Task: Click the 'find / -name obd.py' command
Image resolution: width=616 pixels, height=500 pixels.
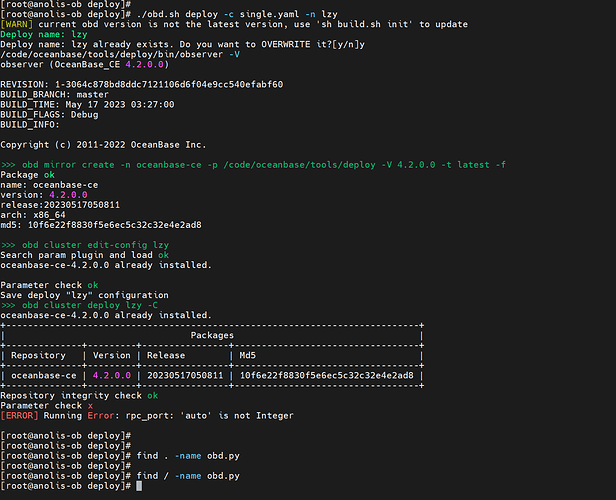Action: [x=188, y=476]
